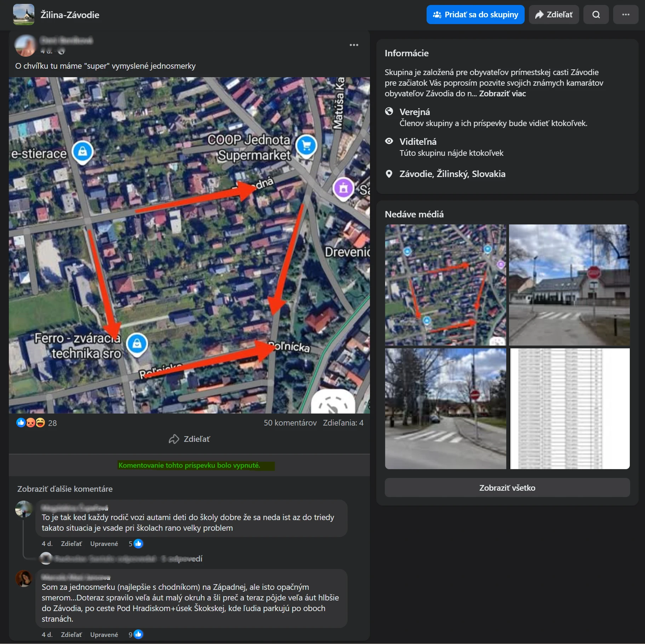Click the like icon showing 9 reactions
Viewport: 645px width, 644px height.
tap(138, 634)
